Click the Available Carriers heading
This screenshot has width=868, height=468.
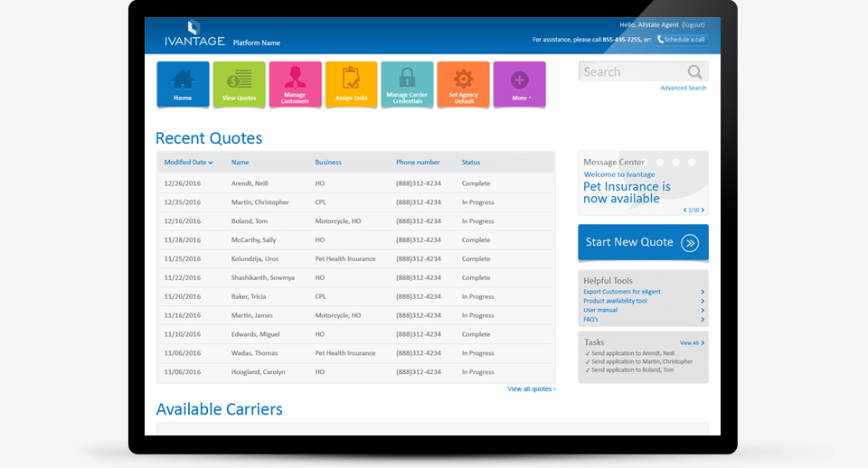pyautogui.click(x=219, y=408)
